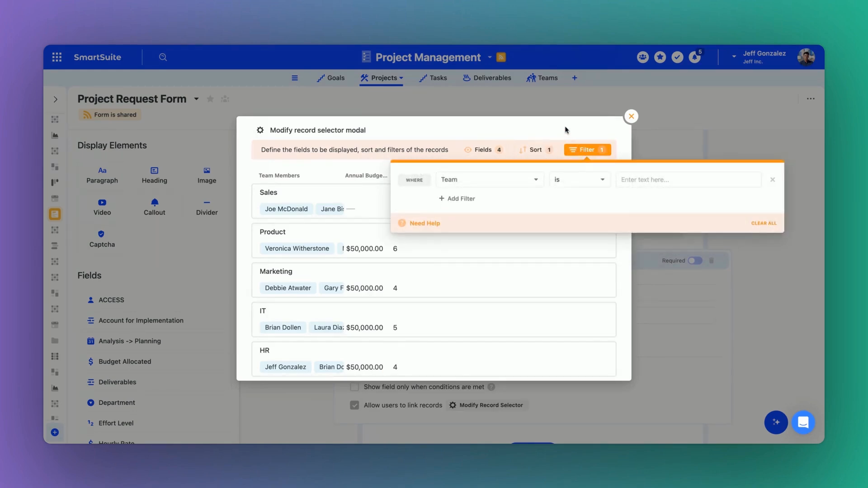Insert the Paragraph display element
Viewport: 868px width, 488px height.
coord(102,175)
